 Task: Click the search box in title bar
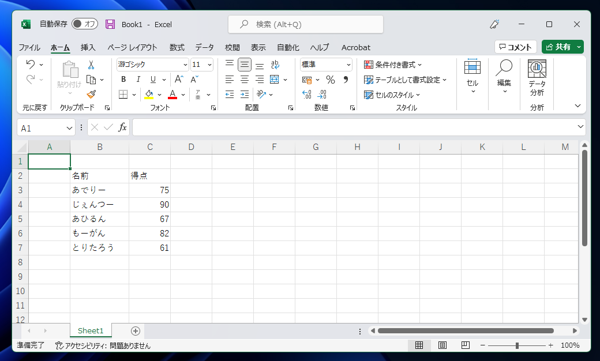coord(306,25)
